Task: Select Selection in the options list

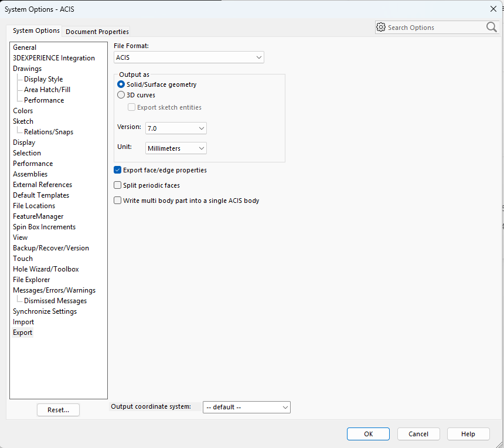Action: coord(27,153)
